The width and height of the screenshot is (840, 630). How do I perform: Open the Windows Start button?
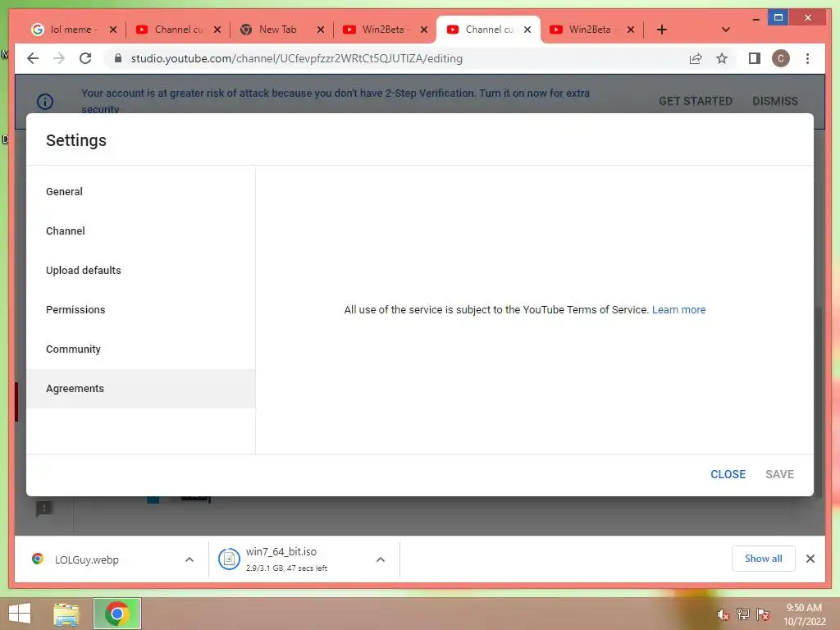tap(20, 614)
